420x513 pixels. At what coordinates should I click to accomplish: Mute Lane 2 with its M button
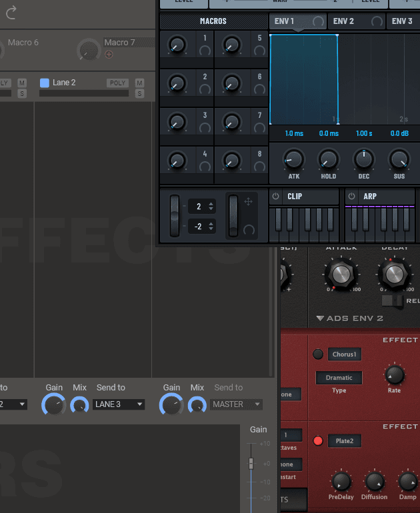click(x=139, y=83)
